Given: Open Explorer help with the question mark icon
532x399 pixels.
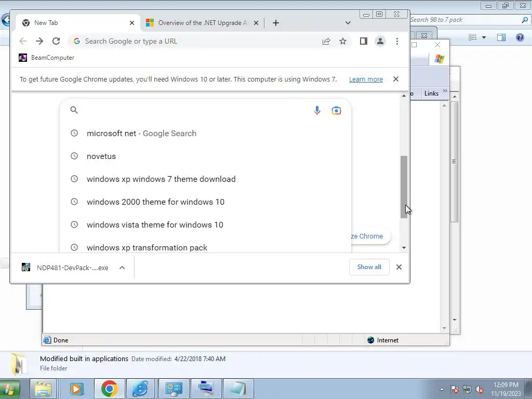Looking at the screenshot, I should click(520, 37).
